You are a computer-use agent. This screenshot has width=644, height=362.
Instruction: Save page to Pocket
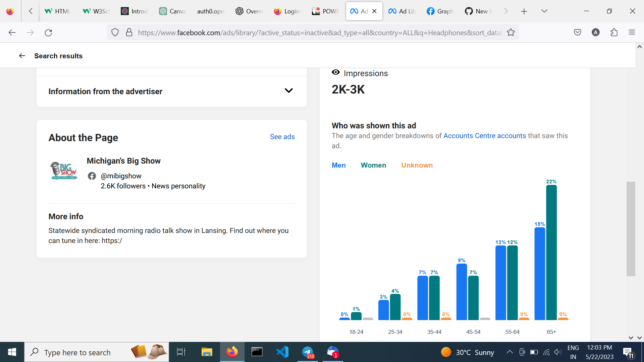pyautogui.click(x=578, y=32)
